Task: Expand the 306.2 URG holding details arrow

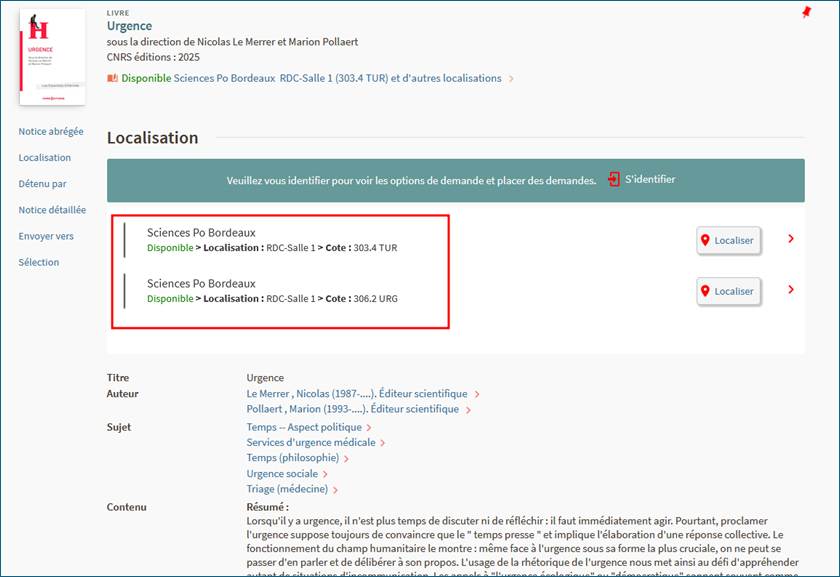Action: pos(791,290)
